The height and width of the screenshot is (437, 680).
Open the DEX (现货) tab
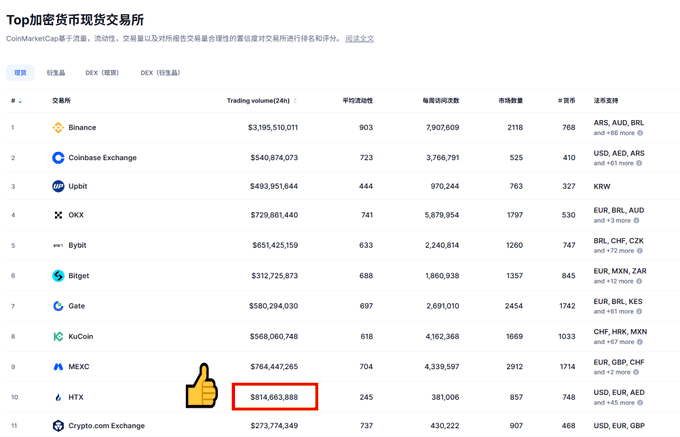102,73
